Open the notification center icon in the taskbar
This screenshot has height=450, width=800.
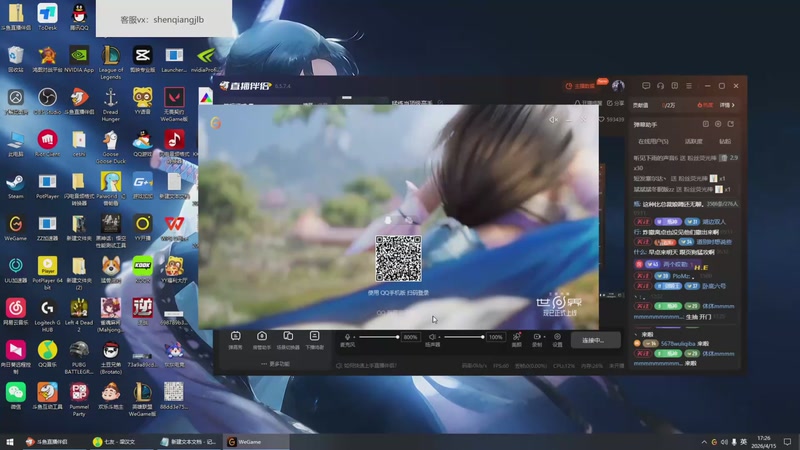point(787,442)
